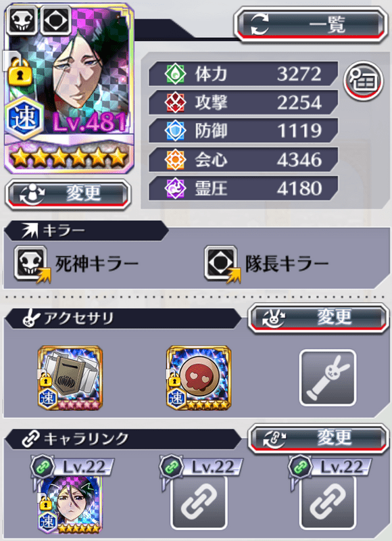Open the empty second character link slot
Screen dimensions: 392x541
199,502
